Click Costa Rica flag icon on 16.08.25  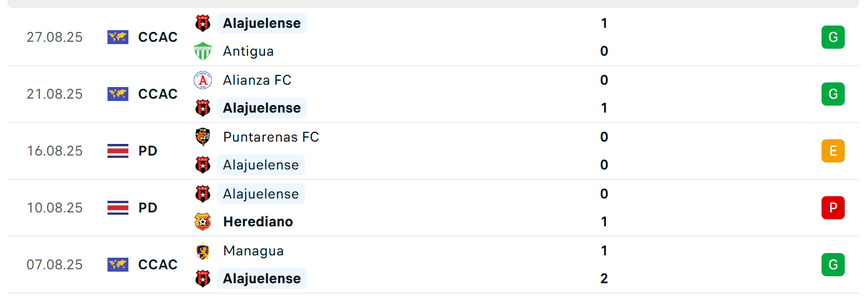pos(118,151)
